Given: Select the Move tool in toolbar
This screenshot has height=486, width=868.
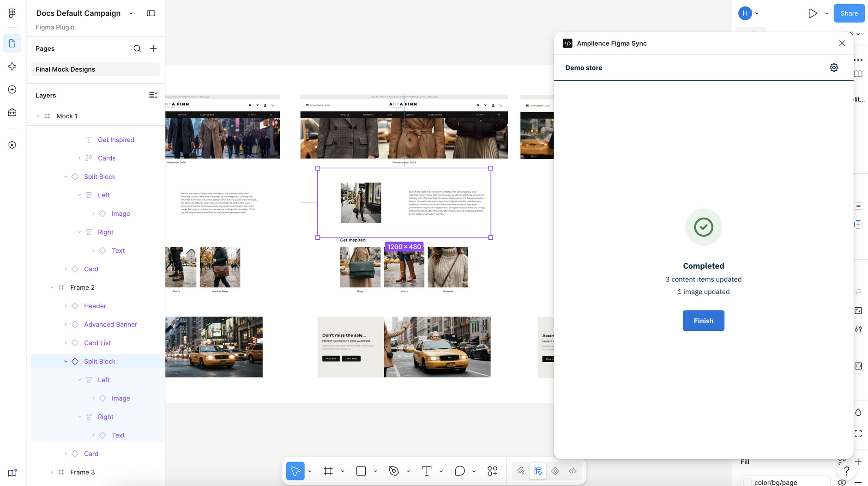Looking at the screenshot, I should point(295,471).
